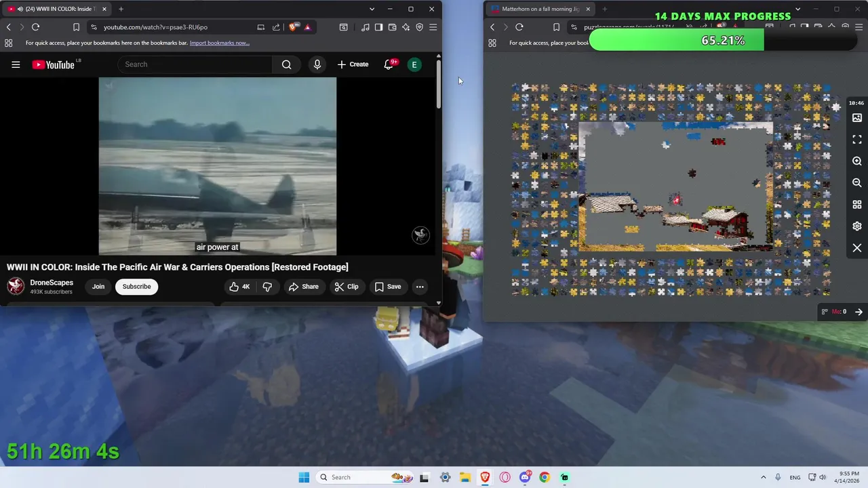Focus the YouTube search field
Screen dimensions: 868x488
coord(197,64)
